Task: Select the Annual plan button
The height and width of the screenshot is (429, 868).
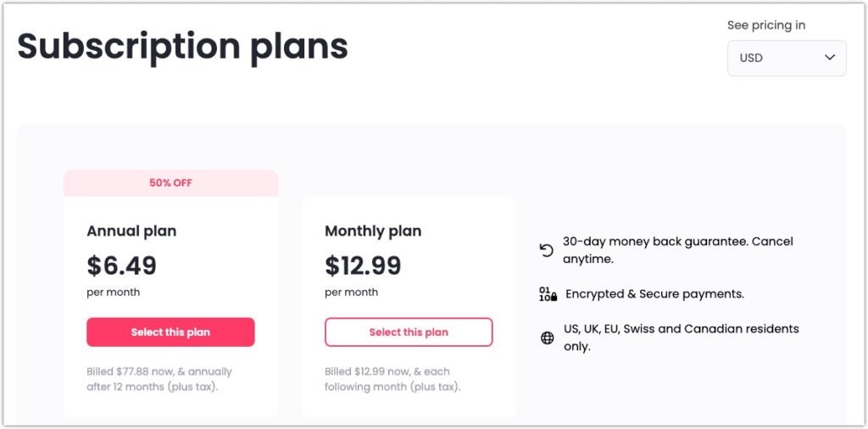Action: 170,332
